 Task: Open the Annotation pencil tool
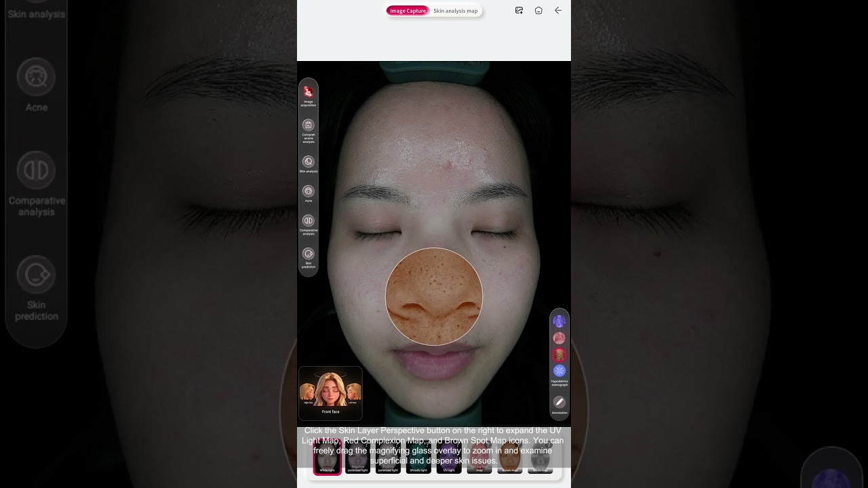(x=559, y=405)
